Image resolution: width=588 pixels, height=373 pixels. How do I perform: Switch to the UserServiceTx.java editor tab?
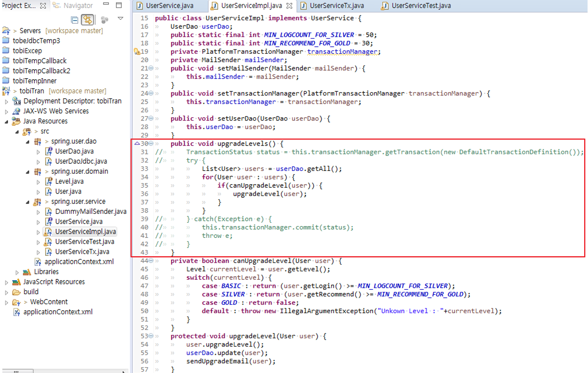[x=332, y=6]
